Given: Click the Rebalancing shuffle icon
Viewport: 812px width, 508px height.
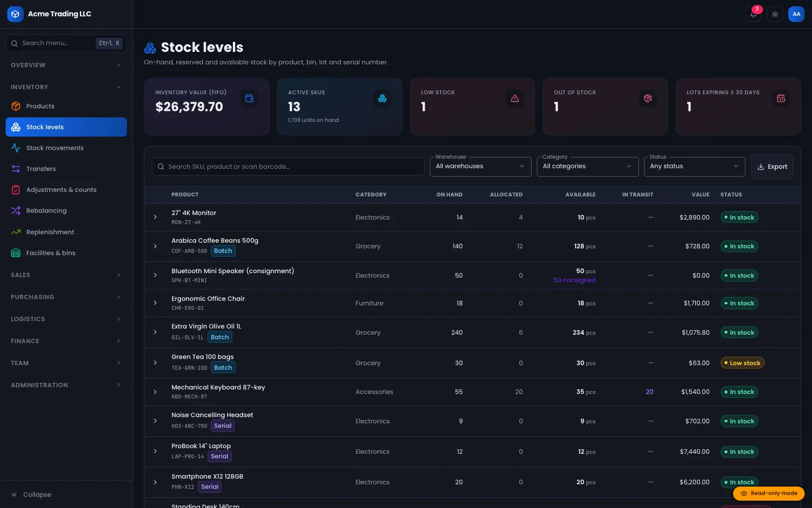Looking at the screenshot, I should [x=16, y=211].
